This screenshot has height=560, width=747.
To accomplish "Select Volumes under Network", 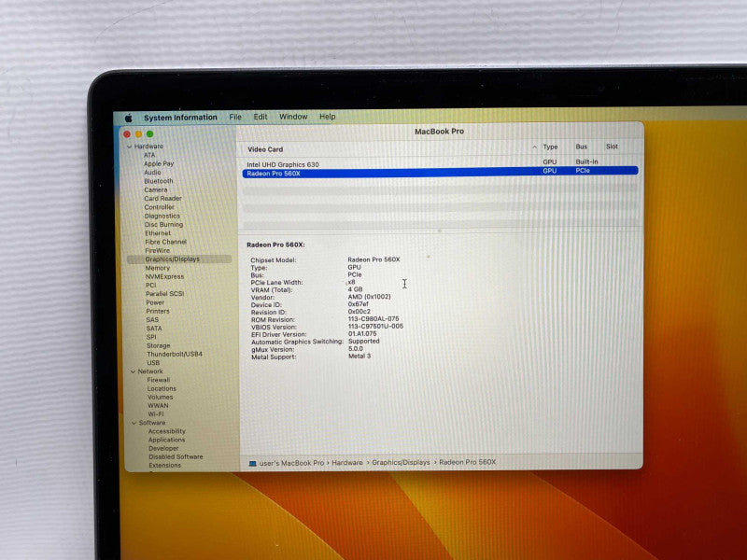I will [x=160, y=398].
